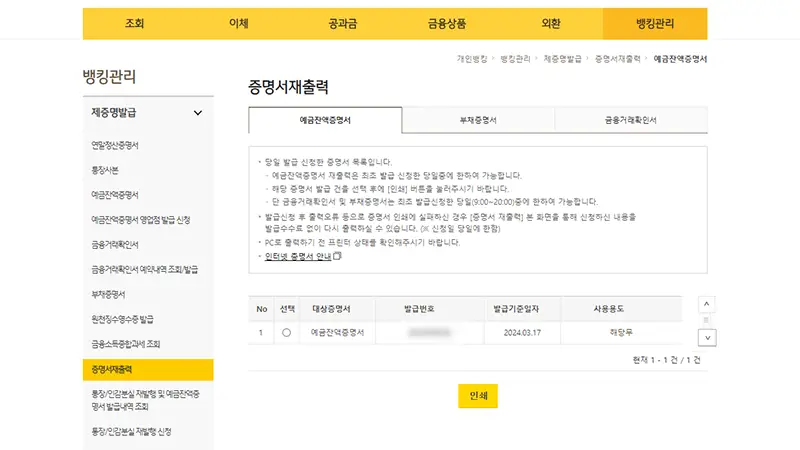The image size is (800, 450).
Task: Open the 공과금 top menu
Action: click(343, 23)
